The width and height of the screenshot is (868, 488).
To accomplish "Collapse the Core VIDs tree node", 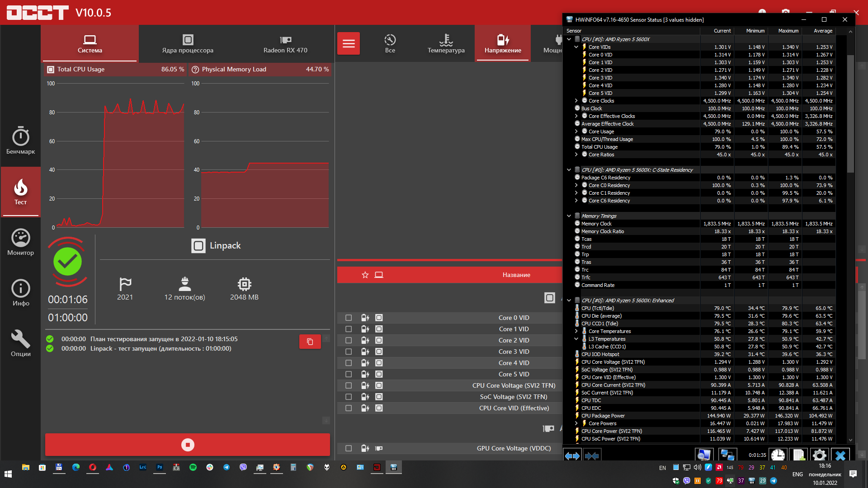I will pyautogui.click(x=576, y=47).
